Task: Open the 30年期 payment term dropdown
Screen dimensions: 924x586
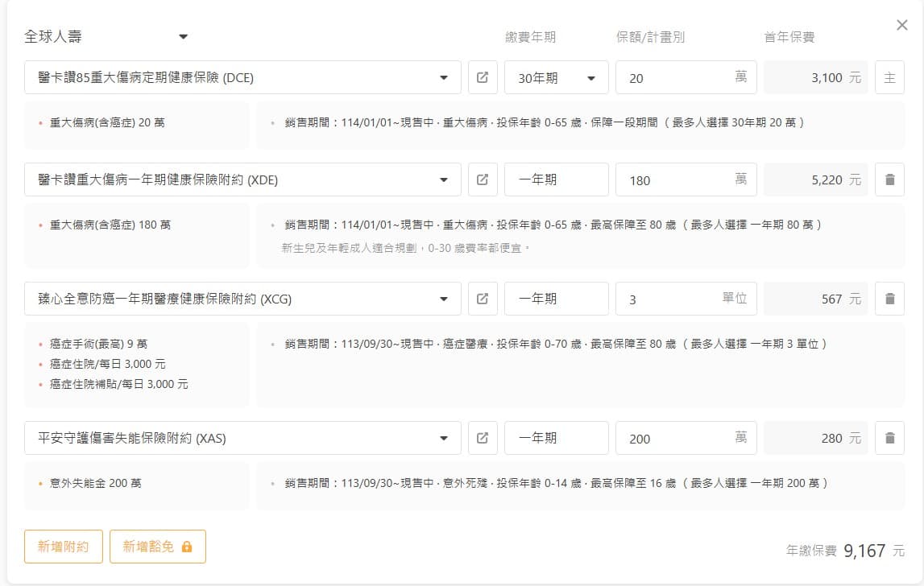Action: pos(556,78)
